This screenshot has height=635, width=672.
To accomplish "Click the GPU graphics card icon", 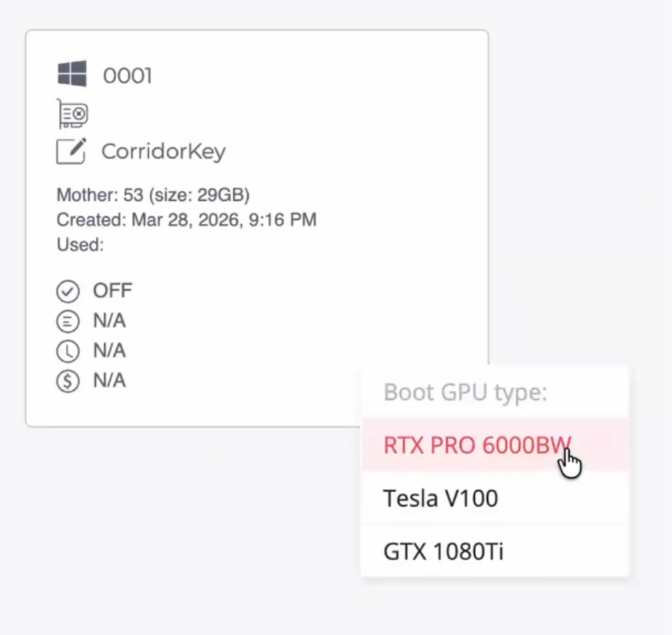I will (x=72, y=114).
